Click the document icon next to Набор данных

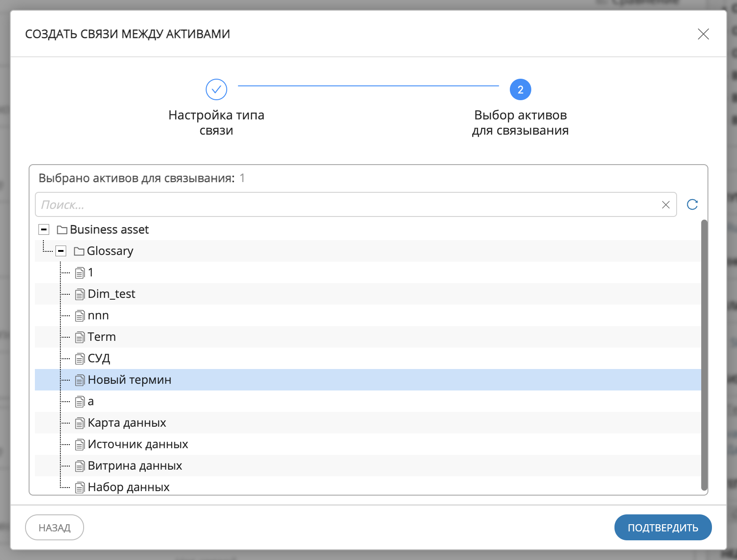[x=80, y=488]
